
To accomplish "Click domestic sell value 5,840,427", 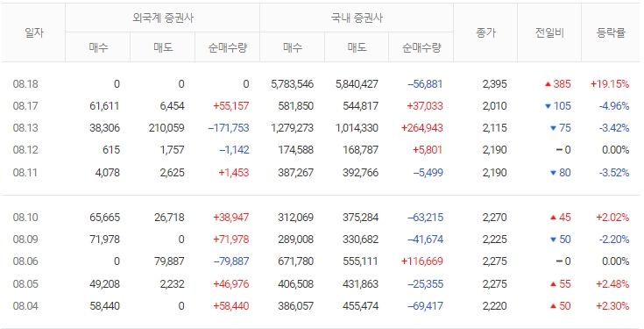I will click(x=357, y=84).
